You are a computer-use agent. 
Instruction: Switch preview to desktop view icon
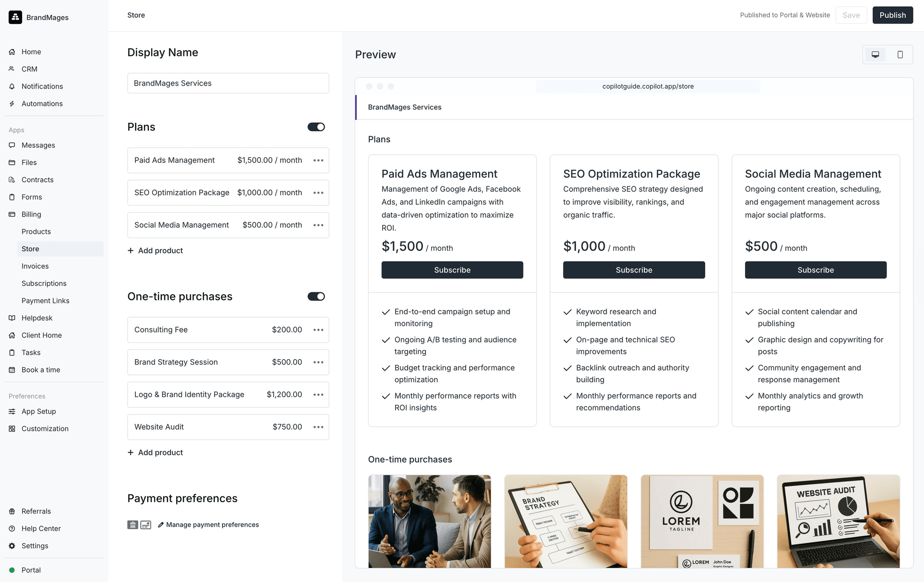point(875,54)
